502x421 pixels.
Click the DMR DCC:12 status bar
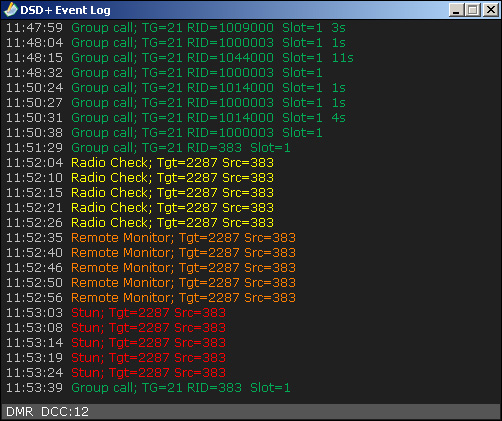pyautogui.click(x=251, y=412)
